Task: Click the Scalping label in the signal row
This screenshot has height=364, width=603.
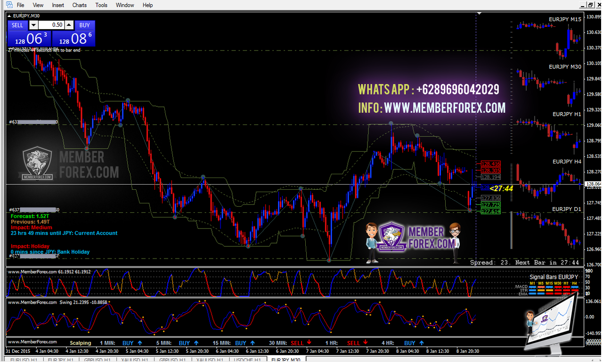Action: pos(81,343)
